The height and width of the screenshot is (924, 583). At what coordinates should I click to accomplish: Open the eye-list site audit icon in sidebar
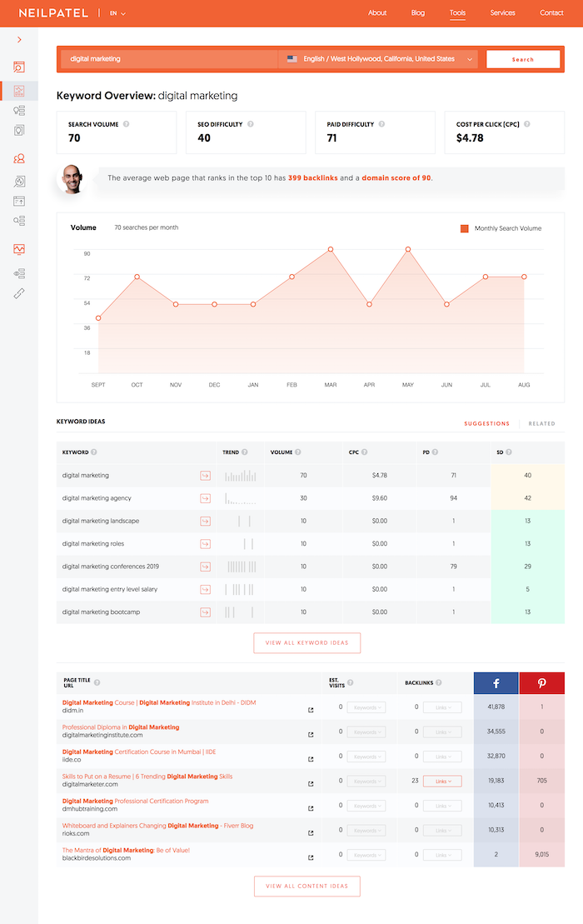[x=19, y=273]
